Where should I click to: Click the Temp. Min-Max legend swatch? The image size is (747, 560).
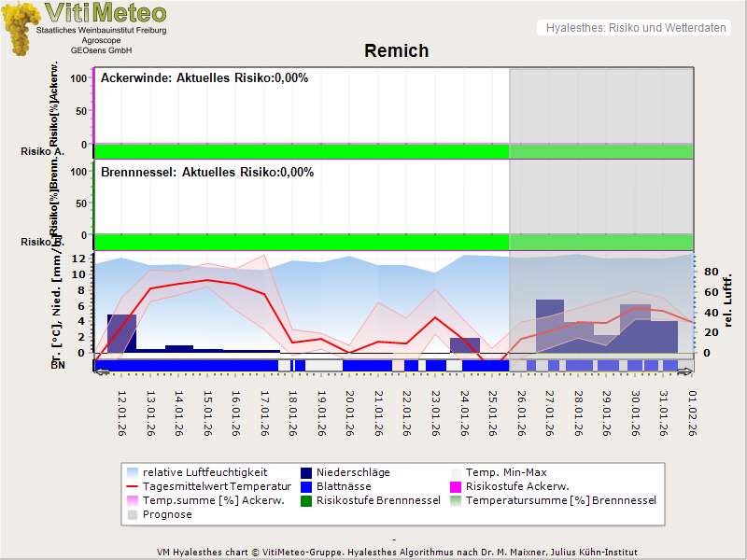pos(457,472)
